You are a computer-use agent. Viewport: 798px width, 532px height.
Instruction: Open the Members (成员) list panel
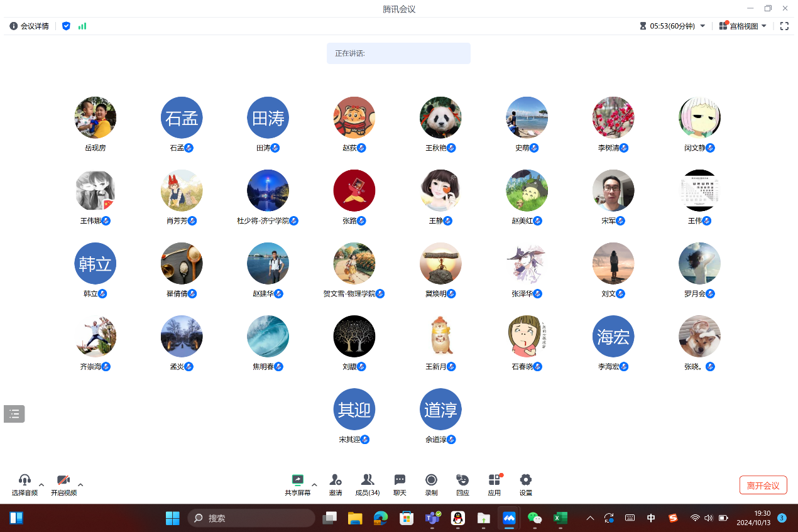(368, 484)
